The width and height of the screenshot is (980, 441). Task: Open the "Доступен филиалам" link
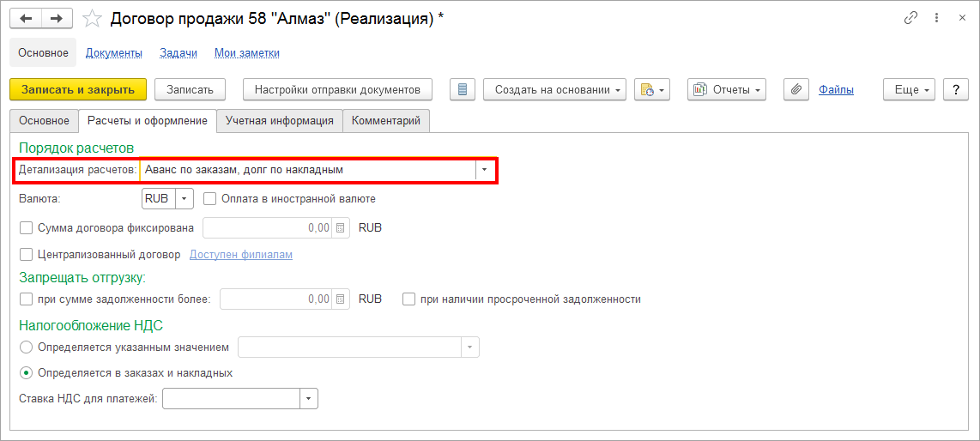(x=240, y=255)
